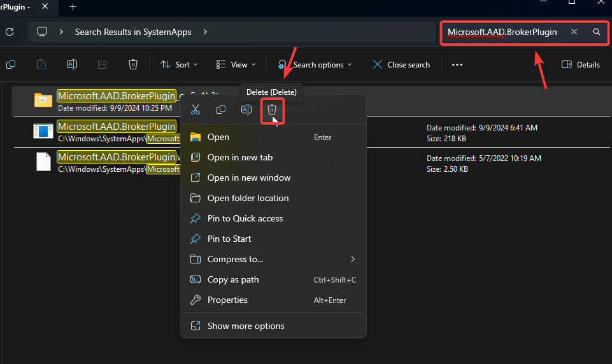The height and width of the screenshot is (364, 612).
Task: Click the toolbar Share icon
Action: click(x=103, y=64)
